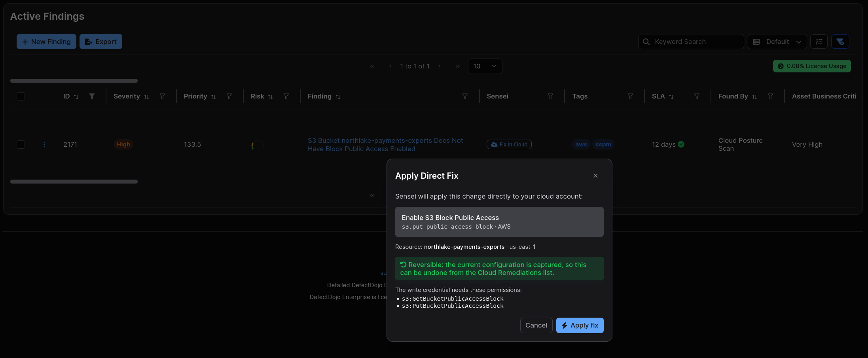Click the top horizontal scrollbar of the table
Viewport: 868px width, 358px height.
(x=74, y=81)
